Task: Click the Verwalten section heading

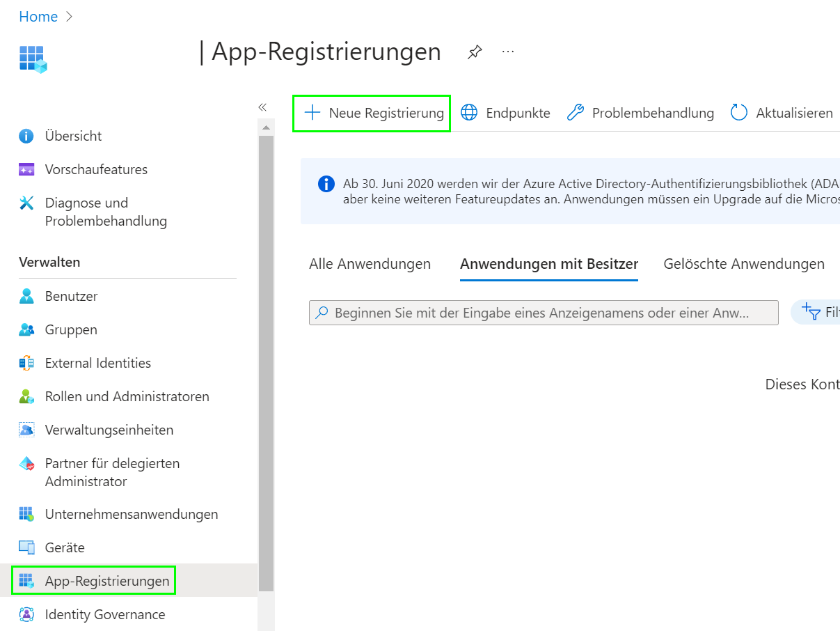Action: tap(49, 263)
